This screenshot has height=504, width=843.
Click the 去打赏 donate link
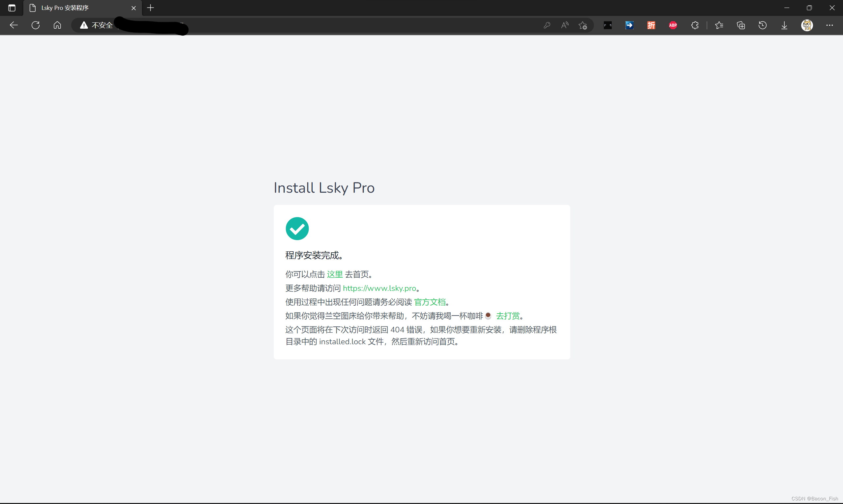508,316
